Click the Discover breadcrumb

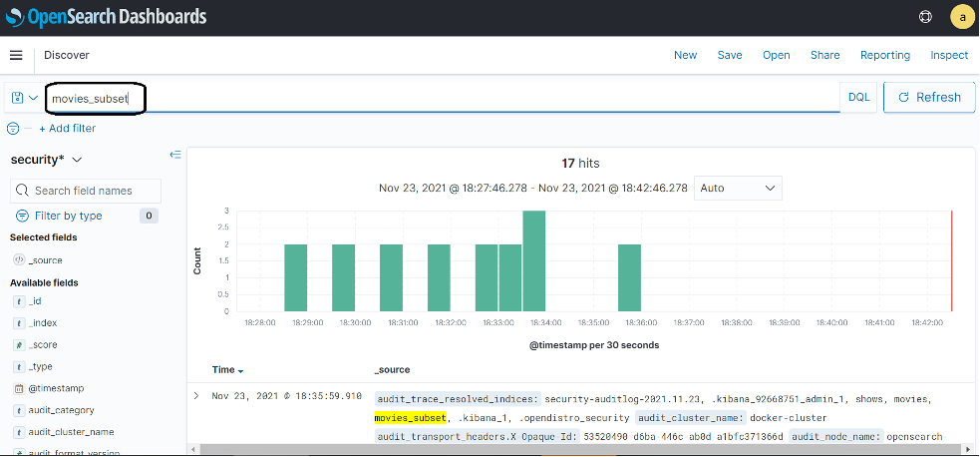click(x=66, y=55)
